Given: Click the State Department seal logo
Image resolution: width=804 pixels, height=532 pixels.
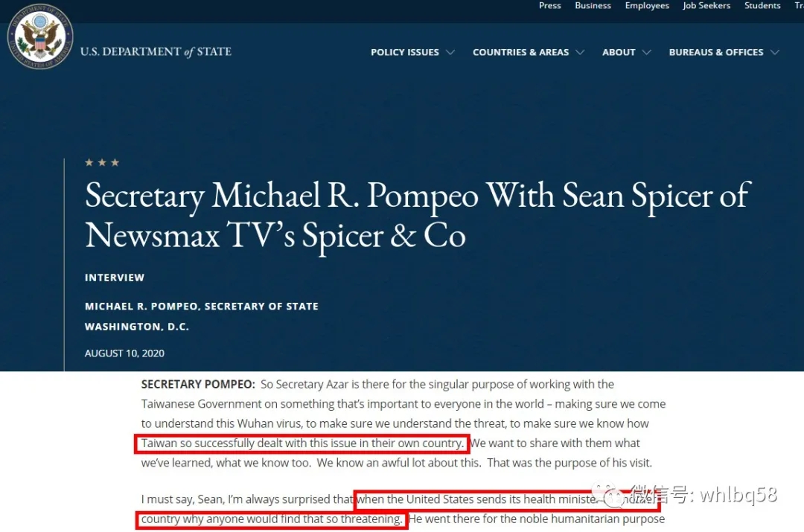Looking at the screenshot, I should [x=40, y=37].
